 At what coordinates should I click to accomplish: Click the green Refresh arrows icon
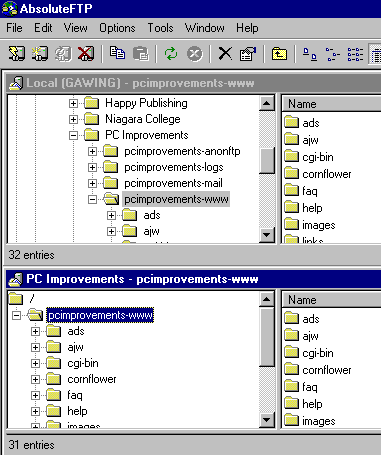pyautogui.click(x=171, y=54)
